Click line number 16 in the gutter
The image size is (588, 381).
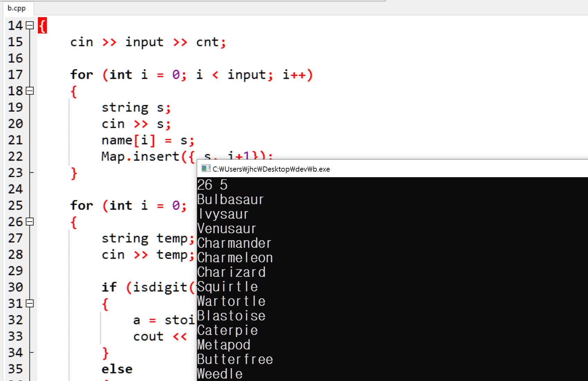tap(16, 58)
